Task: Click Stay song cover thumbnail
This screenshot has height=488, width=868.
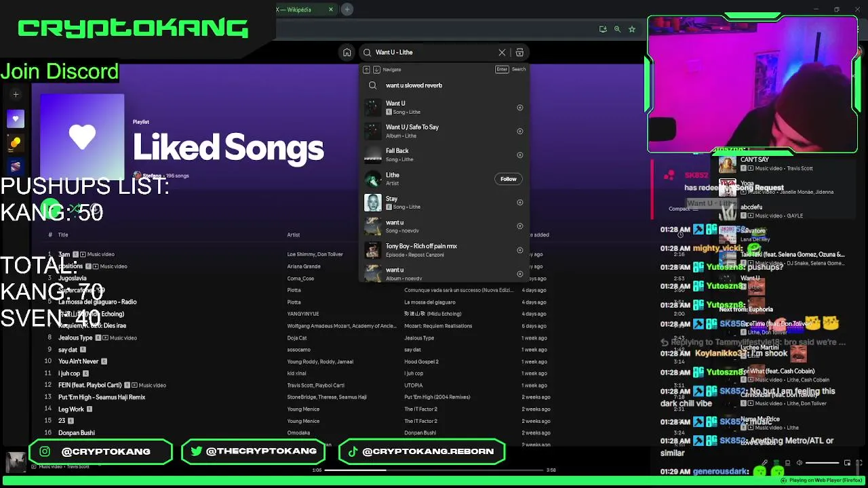Action: coord(373,203)
